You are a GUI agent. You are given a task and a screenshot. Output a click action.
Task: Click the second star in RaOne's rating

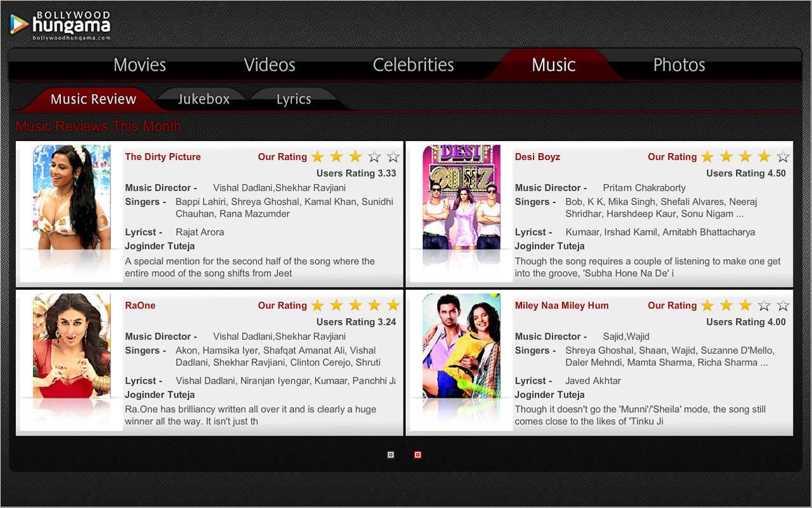pyautogui.click(x=337, y=305)
